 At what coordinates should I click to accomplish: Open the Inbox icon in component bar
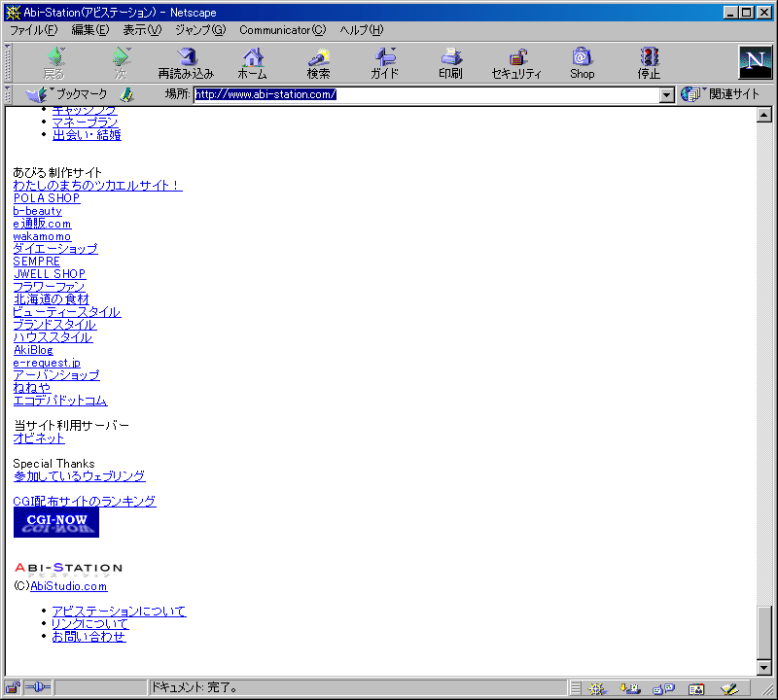point(629,688)
